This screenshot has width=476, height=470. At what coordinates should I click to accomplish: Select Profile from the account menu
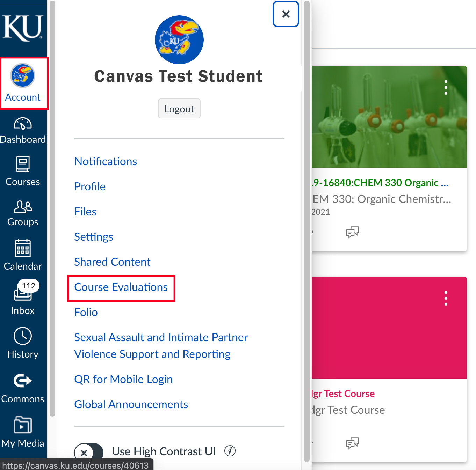tap(89, 186)
